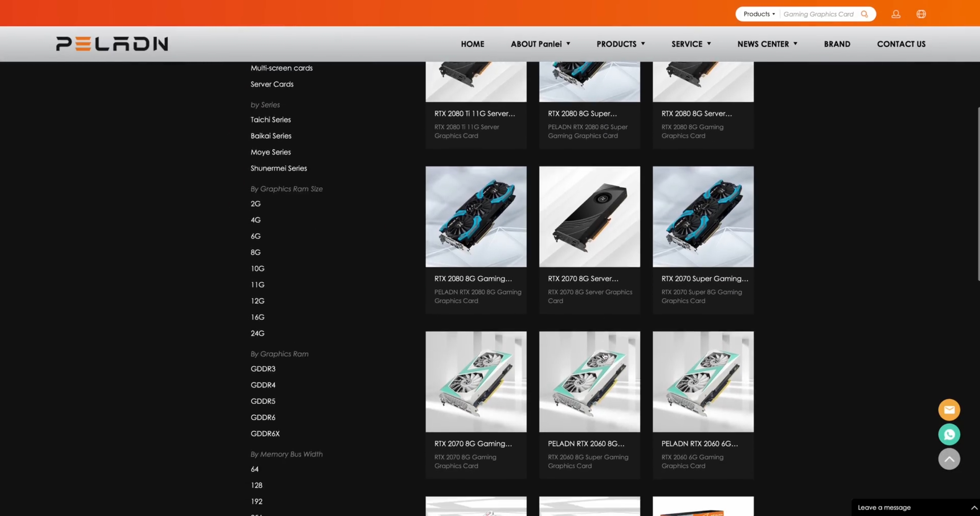Screen dimensions: 980x516
Task: Open the green WhatsApp chat icon
Action: pyautogui.click(x=949, y=434)
